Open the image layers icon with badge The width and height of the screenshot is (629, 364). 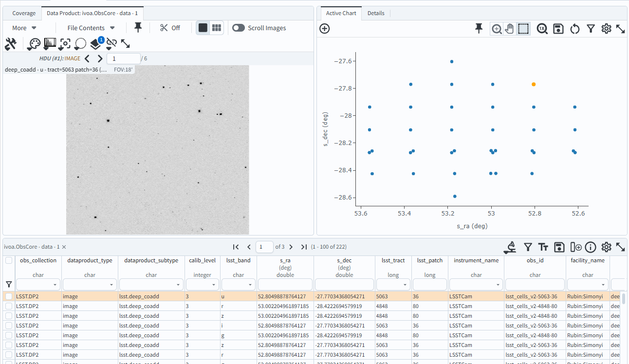tap(96, 44)
